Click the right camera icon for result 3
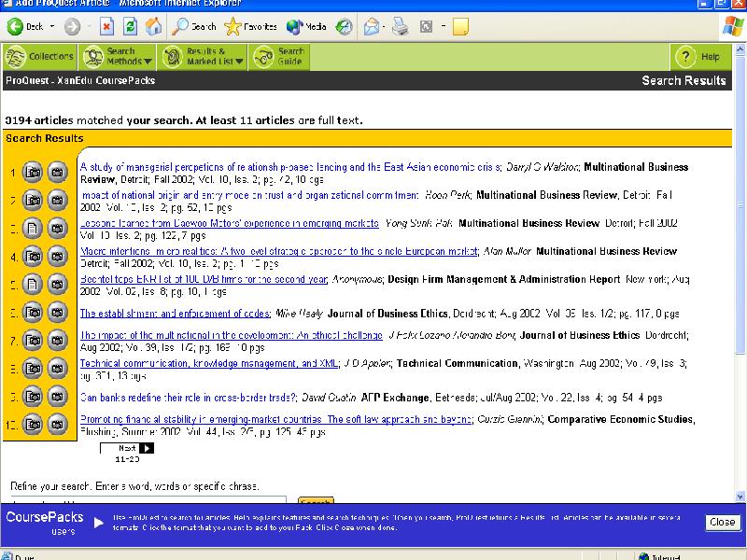The width and height of the screenshot is (747, 560). [57, 228]
